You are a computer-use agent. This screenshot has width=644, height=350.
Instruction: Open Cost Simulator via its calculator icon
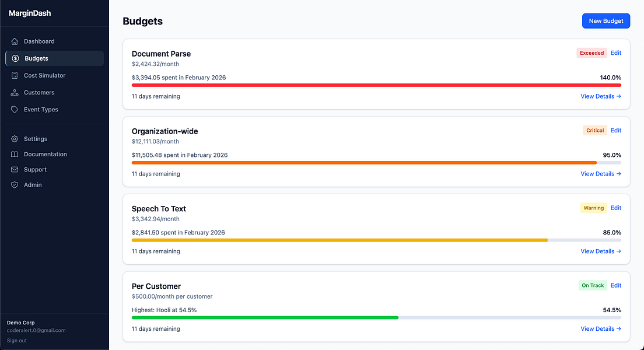click(x=14, y=75)
